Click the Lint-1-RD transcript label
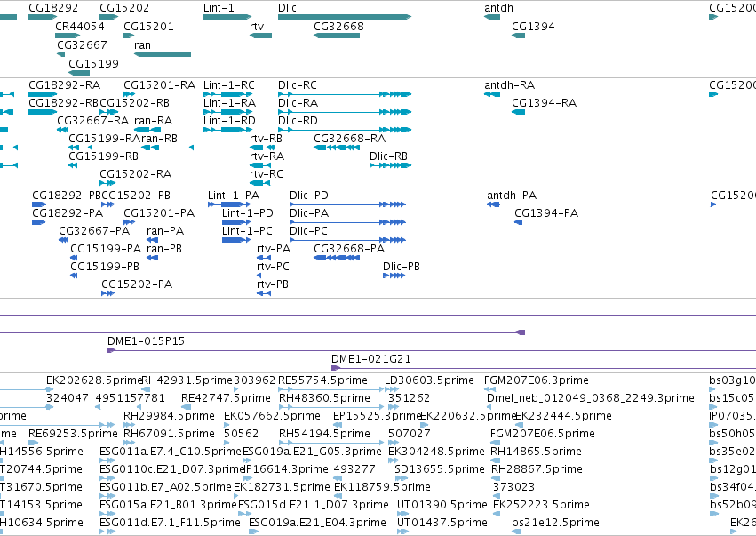The image size is (756, 536). tap(229, 121)
